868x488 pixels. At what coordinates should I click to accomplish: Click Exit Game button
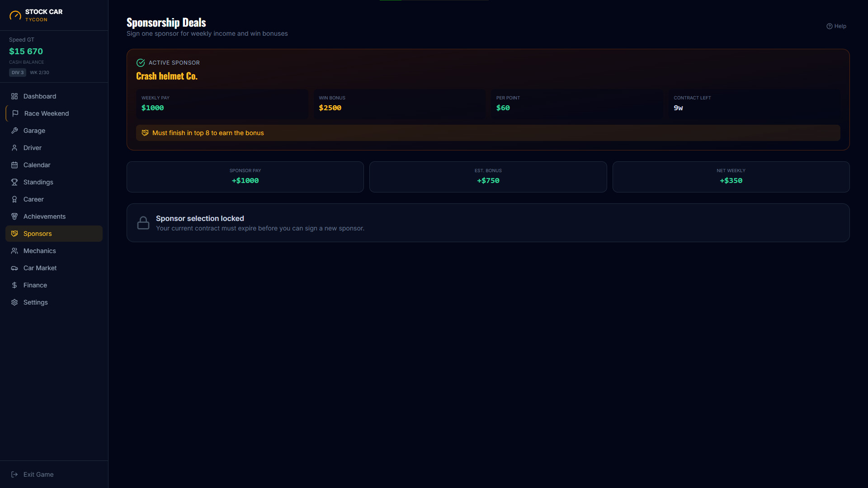point(32,474)
